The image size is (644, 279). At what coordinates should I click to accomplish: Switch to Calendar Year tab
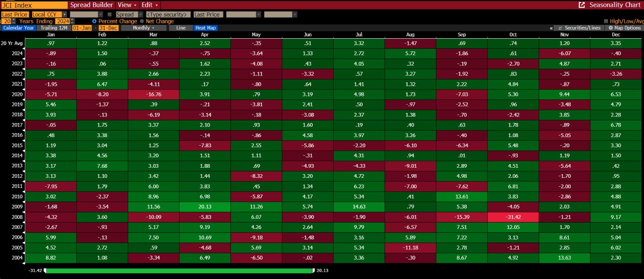[19, 28]
